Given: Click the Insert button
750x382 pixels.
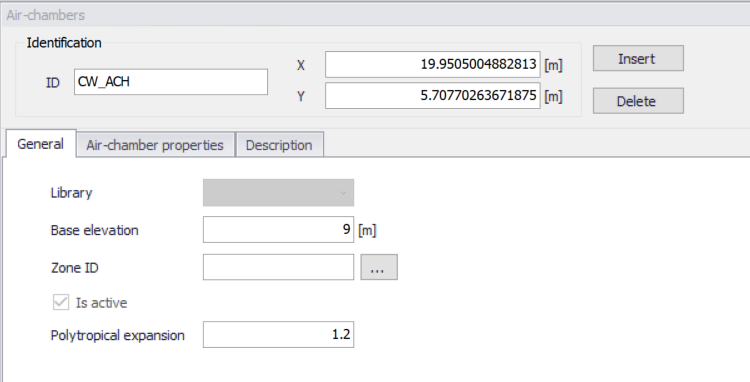Looking at the screenshot, I should point(638,58).
